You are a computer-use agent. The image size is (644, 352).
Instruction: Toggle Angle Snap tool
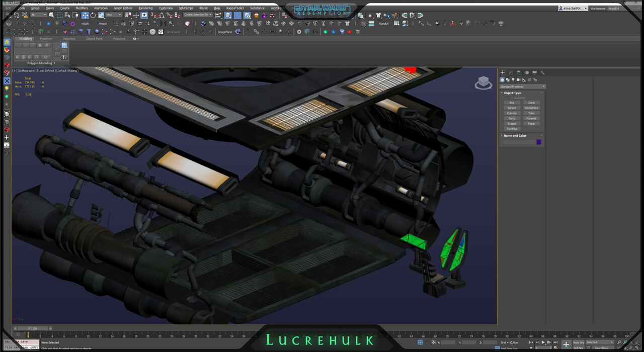point(161,15)
